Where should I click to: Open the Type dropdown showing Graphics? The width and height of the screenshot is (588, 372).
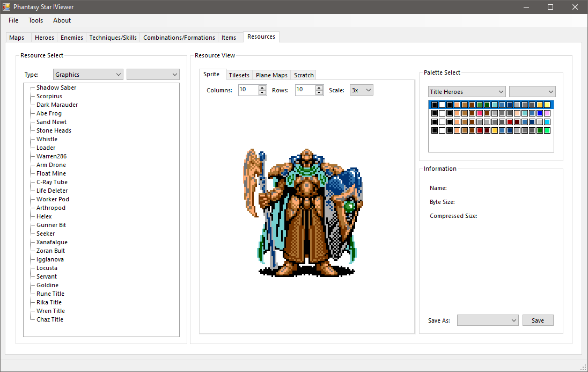(88, 75)
